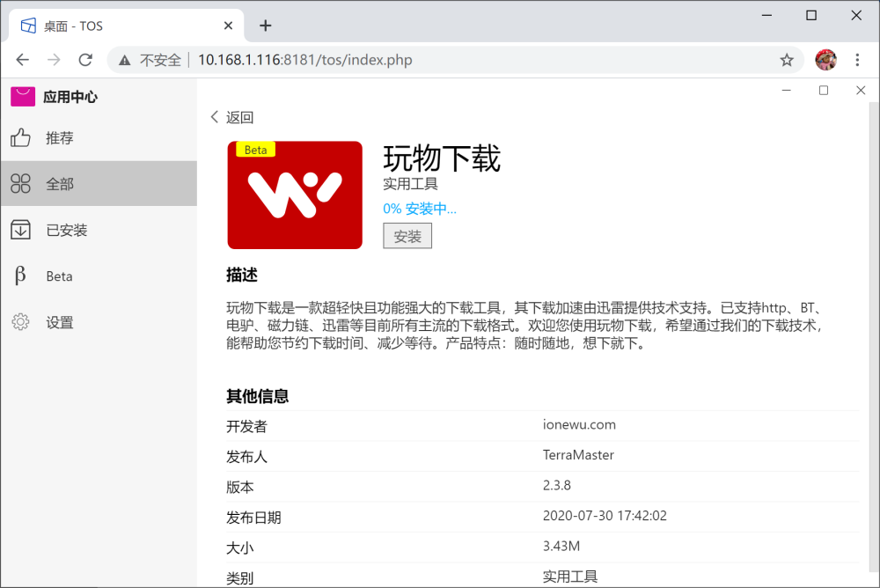Click the 不安全 label
The height and width of the screenshot is (588, 880).
pos(160,60)
